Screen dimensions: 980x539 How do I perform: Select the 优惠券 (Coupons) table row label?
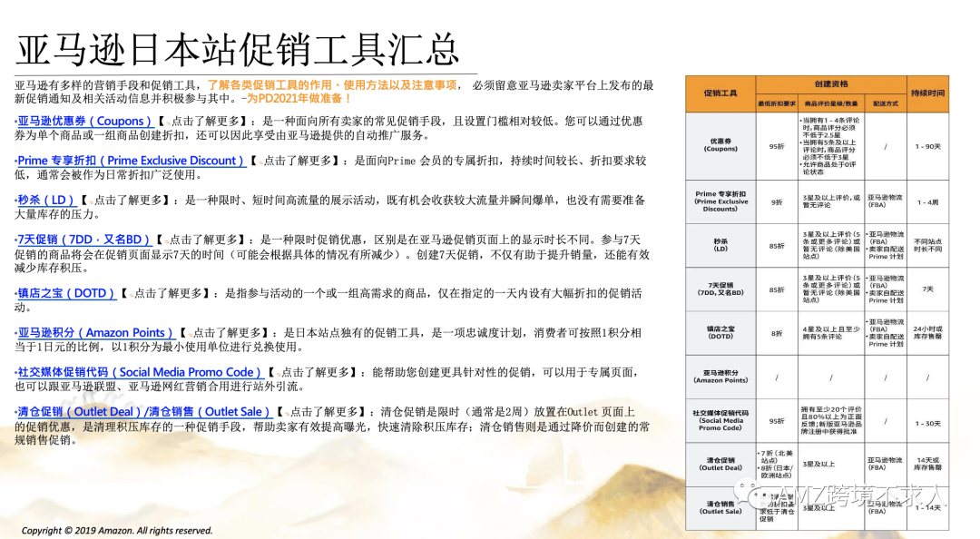[720, 145]
